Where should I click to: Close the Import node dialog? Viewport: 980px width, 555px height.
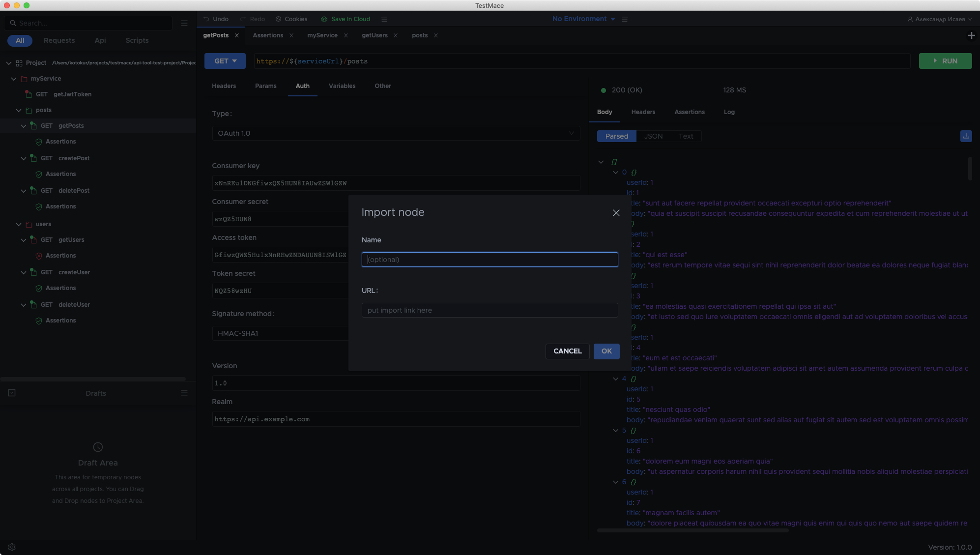coord(616,213)
